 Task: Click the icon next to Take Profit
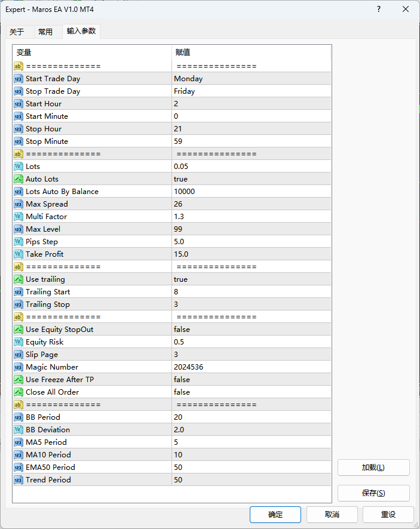[x=19, y=254]
